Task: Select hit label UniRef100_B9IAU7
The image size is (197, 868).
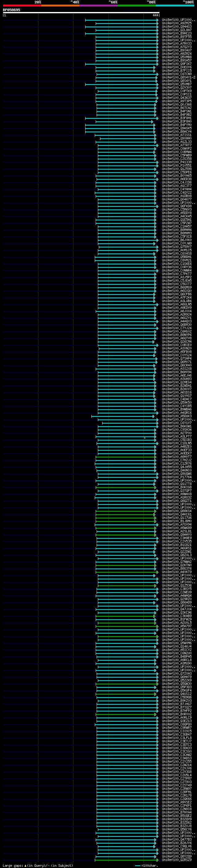Action: coord(177,50)
